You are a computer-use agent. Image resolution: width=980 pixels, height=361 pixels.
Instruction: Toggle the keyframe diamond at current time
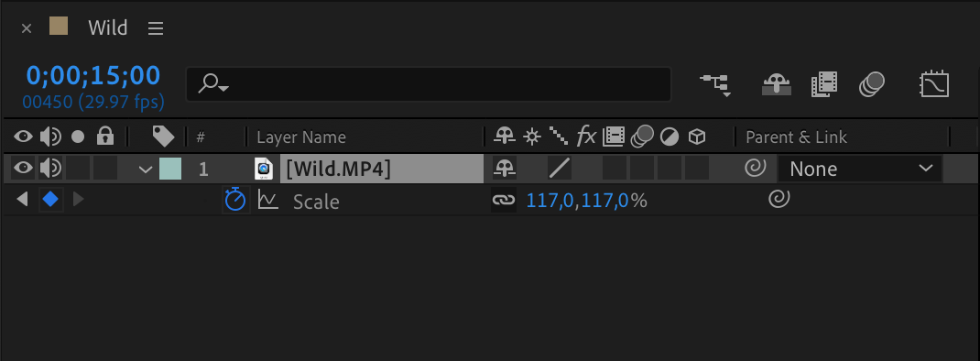click(x=50, y=201)
